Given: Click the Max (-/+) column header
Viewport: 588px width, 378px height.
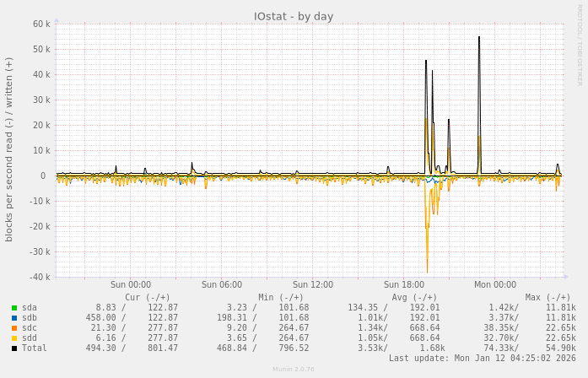Looking at the screenshot, I should 548,297.
